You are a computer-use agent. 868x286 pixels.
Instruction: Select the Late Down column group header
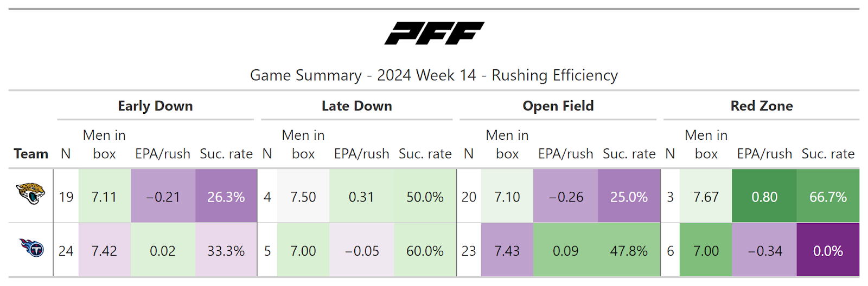pyautogui.click(x=356, y=106)
